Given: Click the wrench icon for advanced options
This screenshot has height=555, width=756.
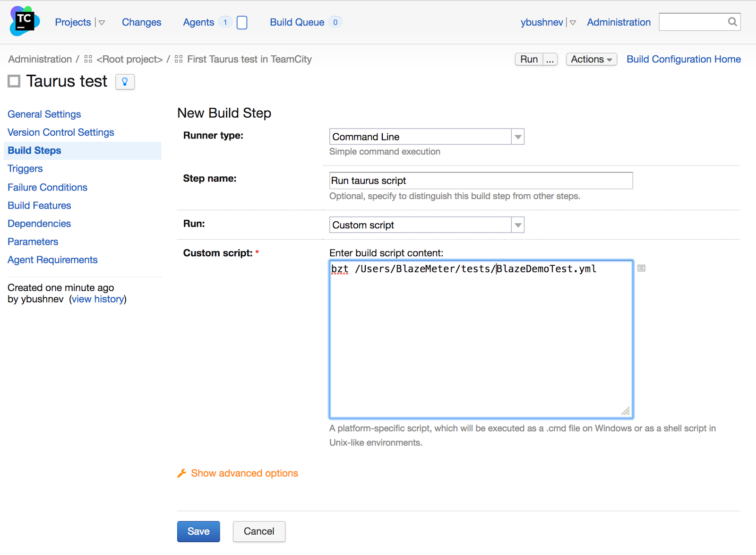Looking at the screenshot, I should 182,473.
